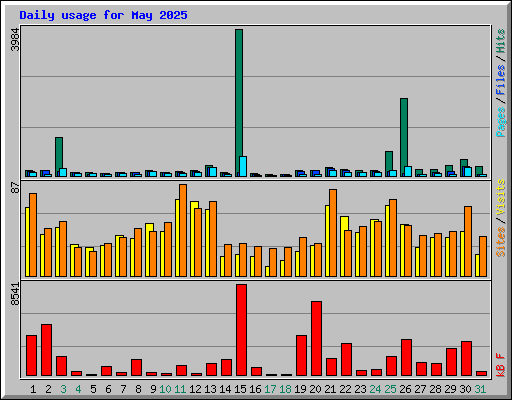Viewport: 512px width, 400px height.
Task: Click the Hits legend label
Action: pyautogui.click(x=501, y=41)
